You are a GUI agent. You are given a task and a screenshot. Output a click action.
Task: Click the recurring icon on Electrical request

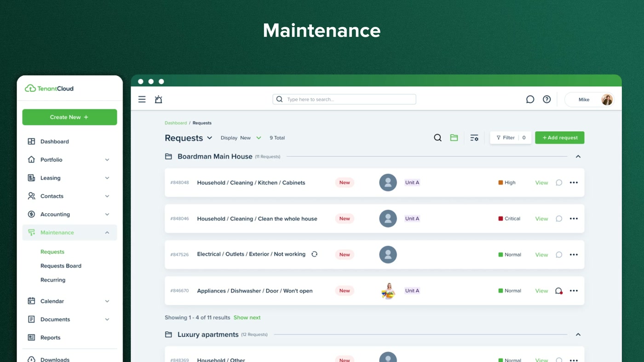(315, 254)
